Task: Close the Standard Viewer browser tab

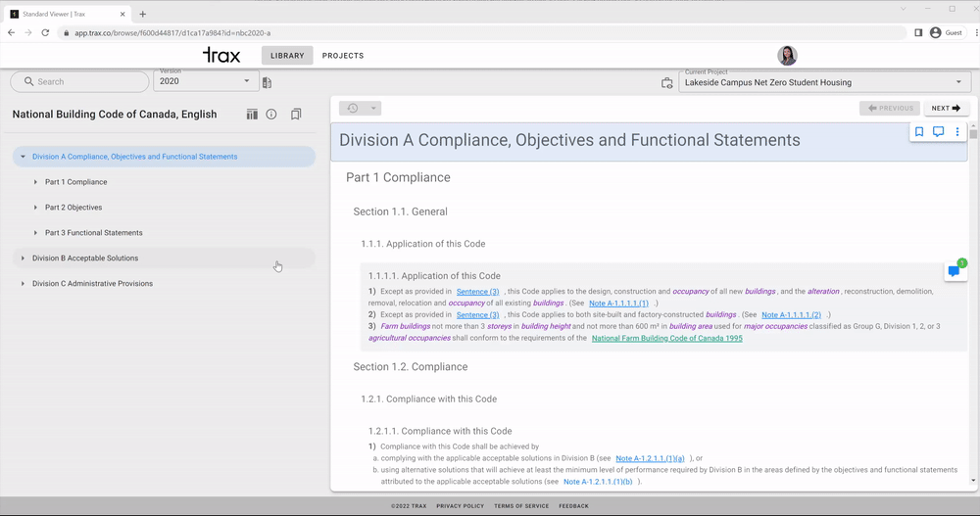Action: [122, 14]
